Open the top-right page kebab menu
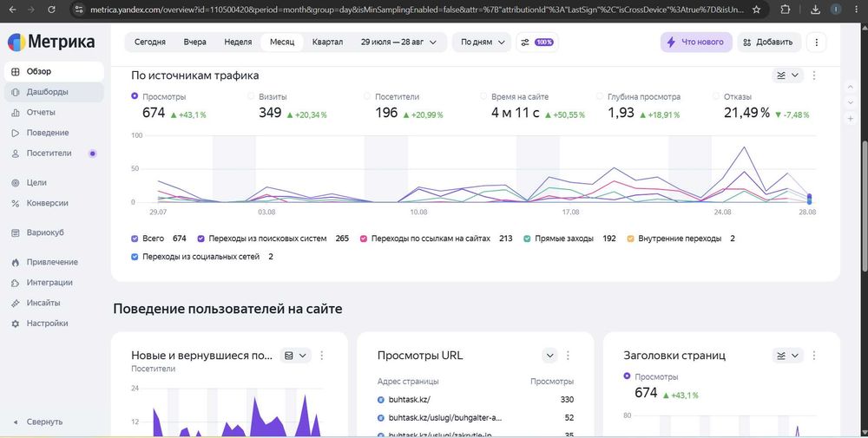Image resolution: width=868 pixels, height=438 pixels. (x=816, y=42)
